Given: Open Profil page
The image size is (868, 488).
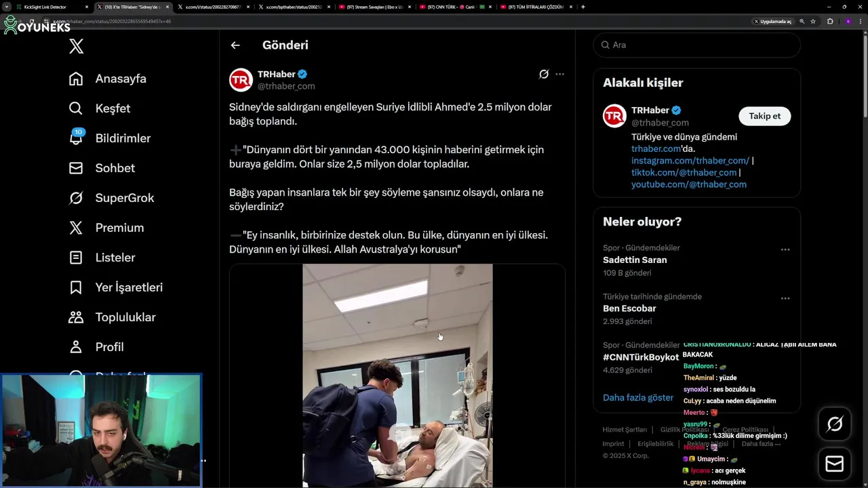Looking at the screenshot, I should tap(96, 347).
